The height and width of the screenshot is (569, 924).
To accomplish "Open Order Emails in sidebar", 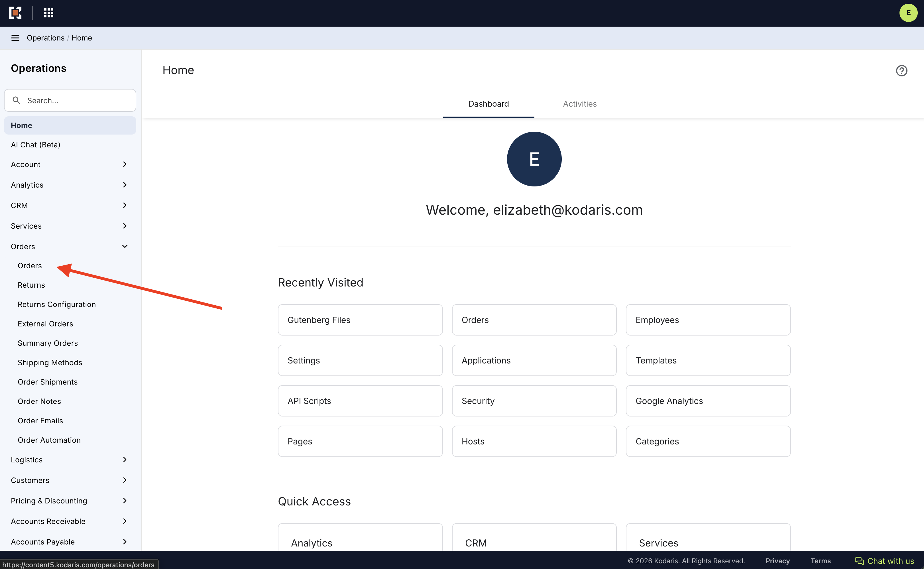I will 40,421.
